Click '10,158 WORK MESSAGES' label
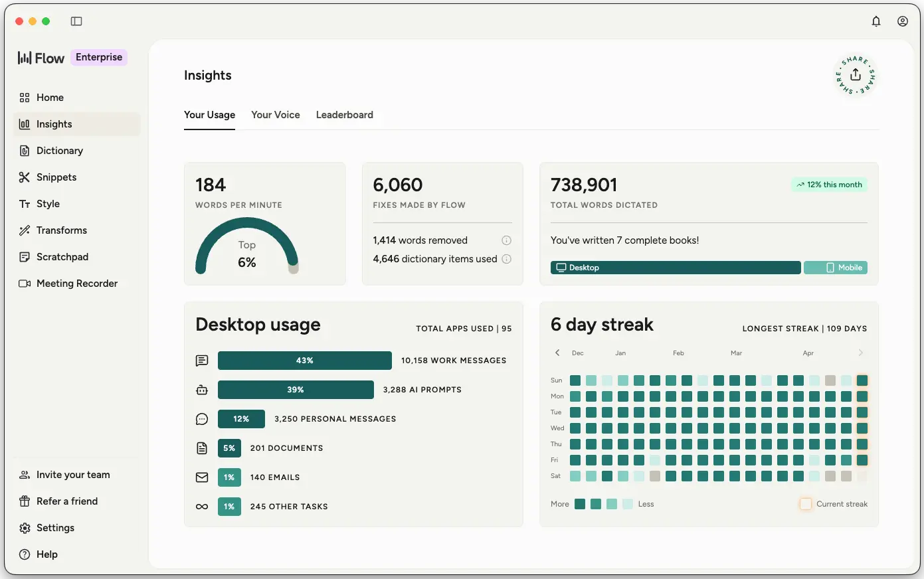Screen dimensions: 924x579 point(454,361)
